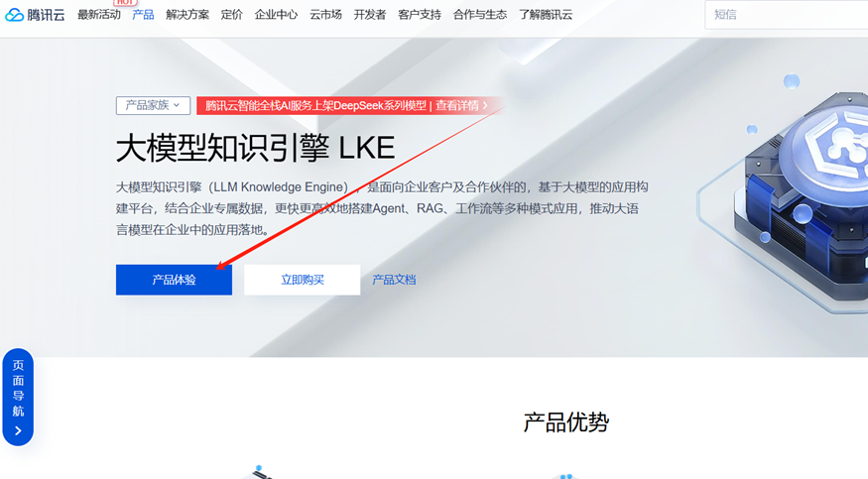
Task: Click the Tencent Cloud logo icon
Action: pos(15,15)
